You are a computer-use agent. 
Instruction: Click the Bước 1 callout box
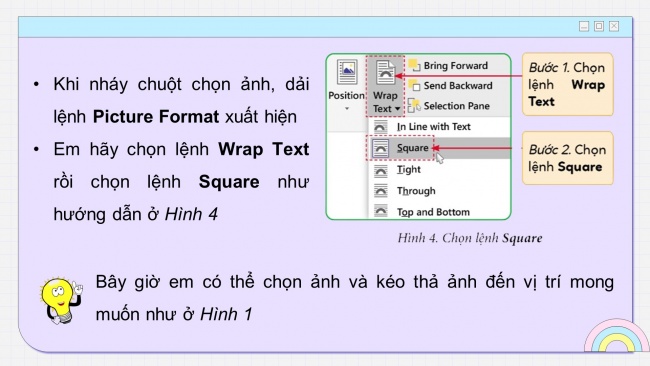click(x=568, y=84)
